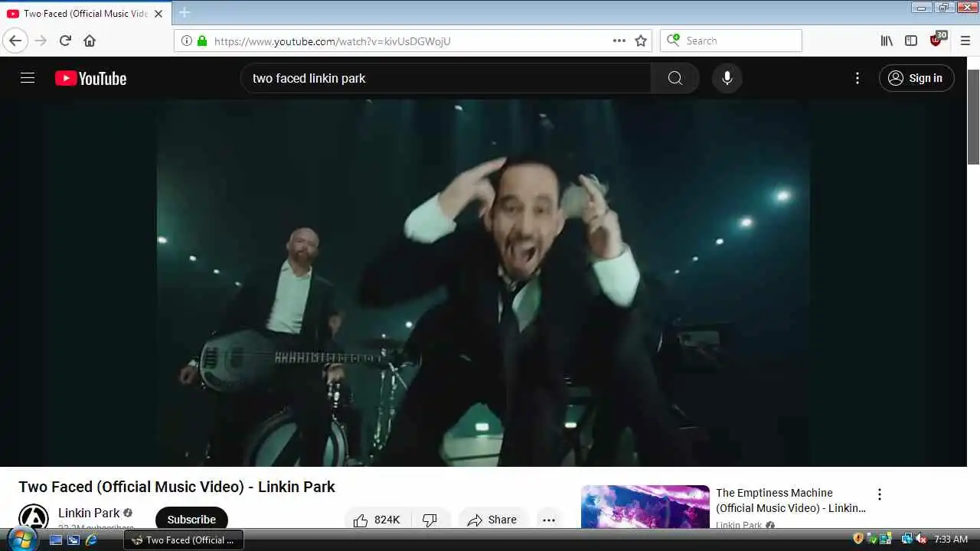Image resolution: width=980 pixels, height=551 pixels.
Task: Open the Linkin Park channel name link
Action: [x=89, y=513]
